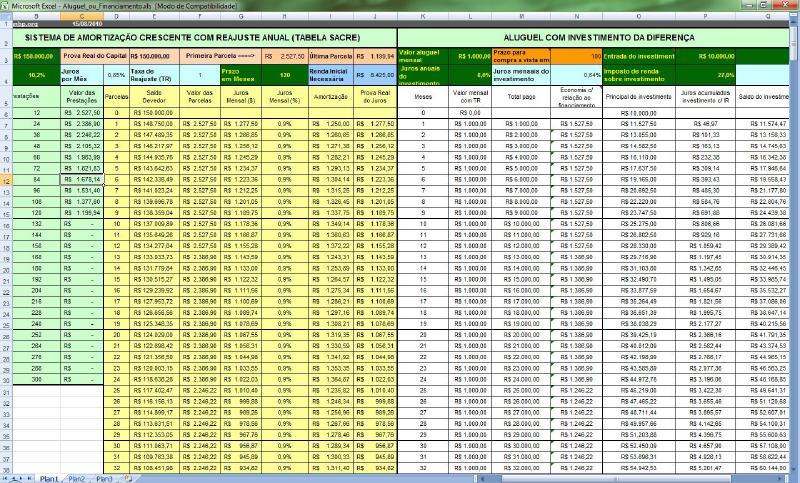Select row header 20
This screenshot has height=483, width=800.
pos(6,270)
